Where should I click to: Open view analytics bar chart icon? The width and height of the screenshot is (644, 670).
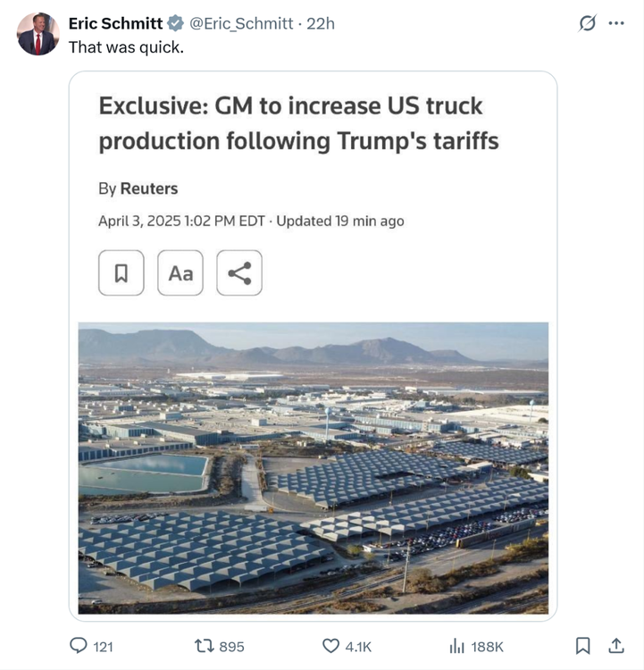tap(457, 645)
